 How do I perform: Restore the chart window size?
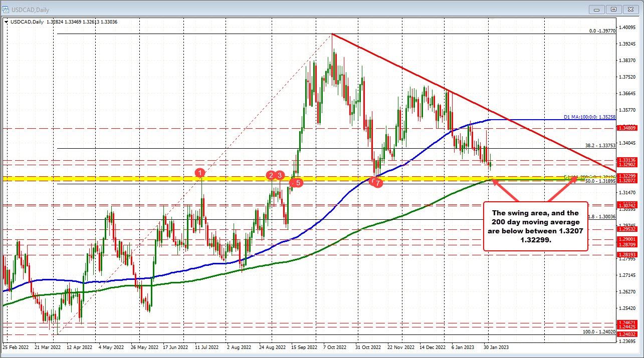[x=613, y=9]
